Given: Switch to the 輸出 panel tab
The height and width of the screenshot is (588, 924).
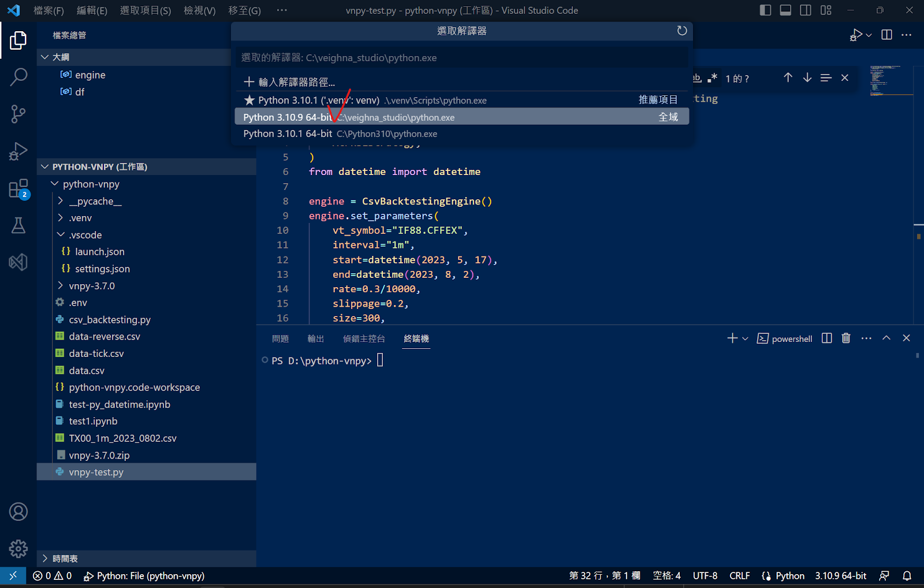Looking at the screenshot, I should pos(316,338).
